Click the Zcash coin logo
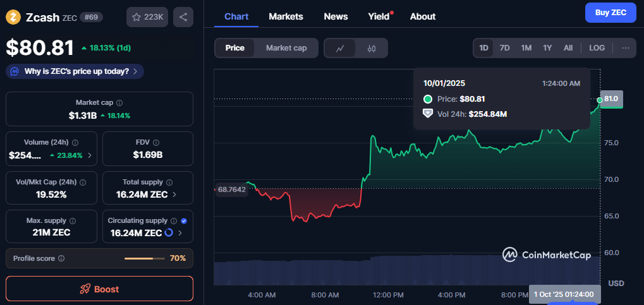This screenshot has width=644, height=305. tap(13, 17)
